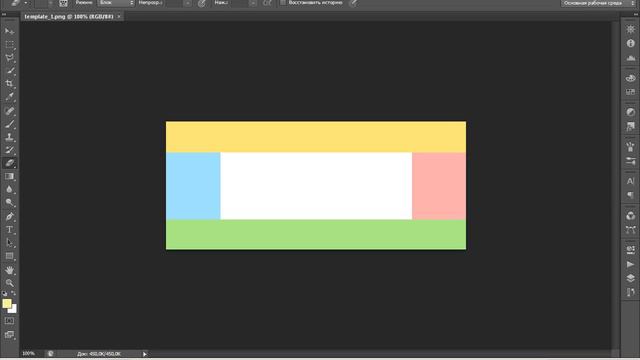Select the Type tool

click(9, 230)
